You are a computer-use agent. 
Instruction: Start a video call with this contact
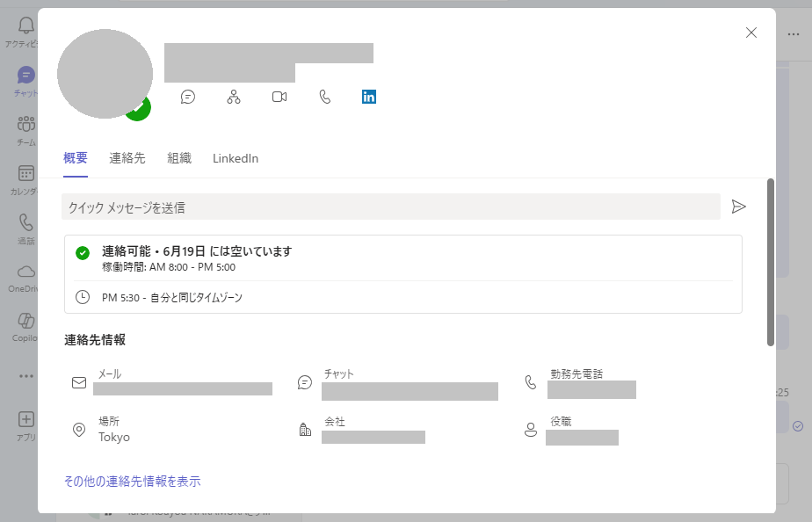pos(279,97)
